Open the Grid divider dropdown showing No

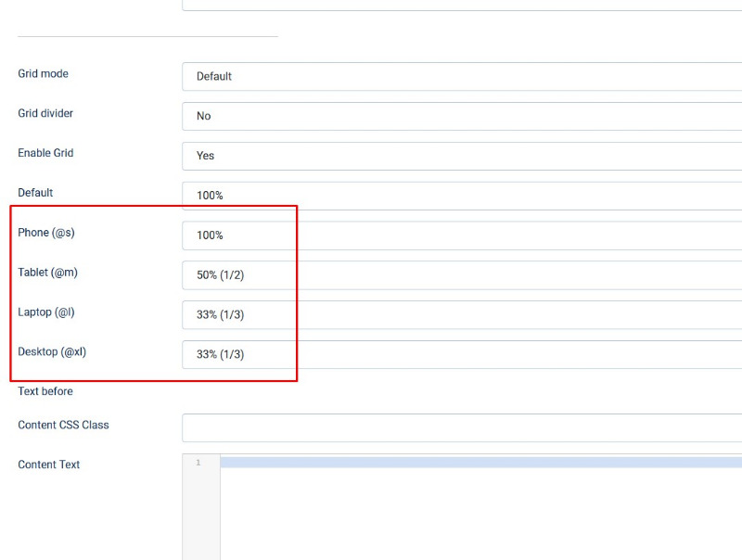(x=462, y=116)
